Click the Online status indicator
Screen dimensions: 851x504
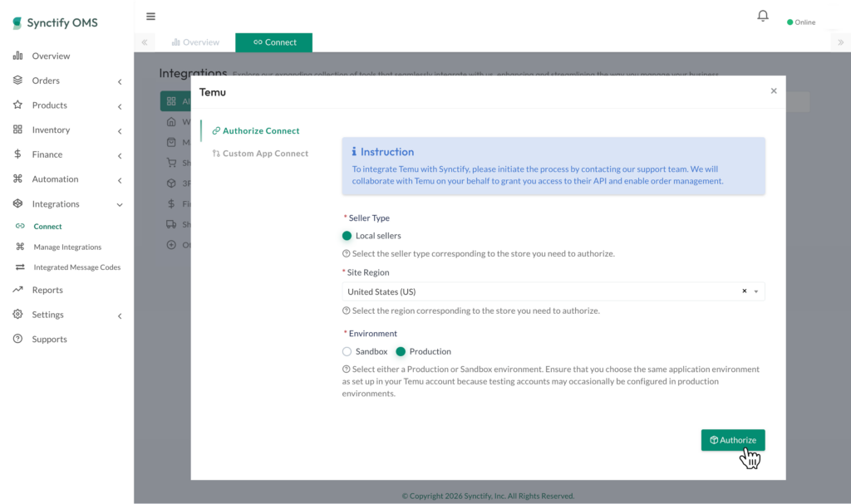[x=801, y=22]
